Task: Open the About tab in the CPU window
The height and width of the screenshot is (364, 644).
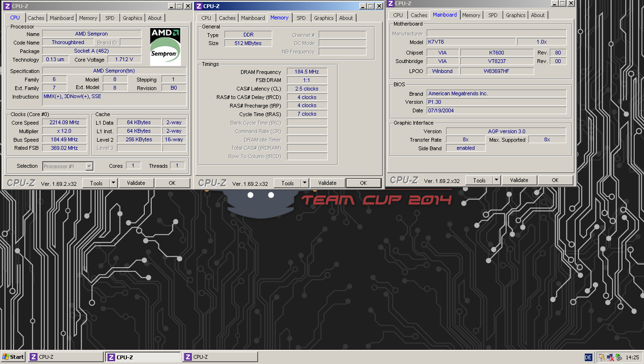Action: tap(155, 18)
